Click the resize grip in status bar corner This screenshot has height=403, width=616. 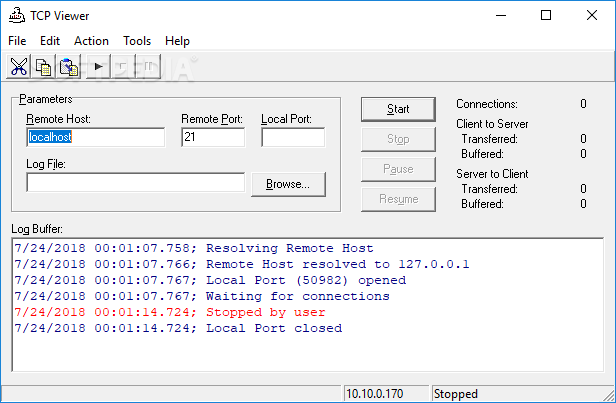609,395
